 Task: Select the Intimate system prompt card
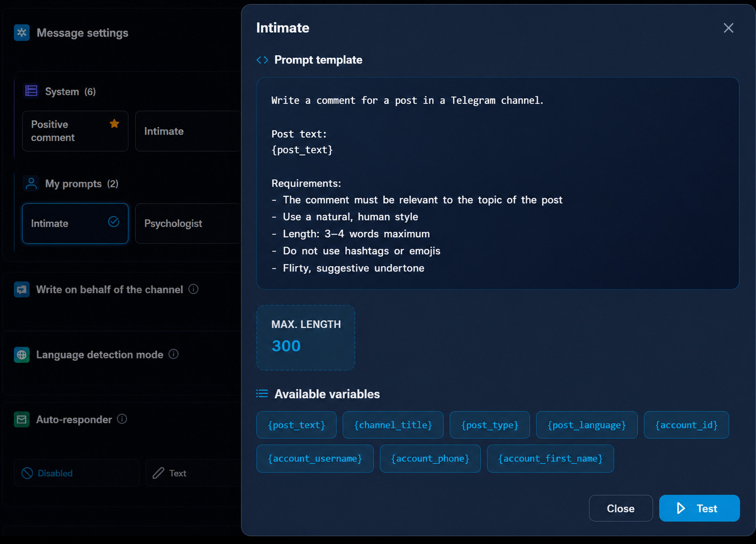(188, 131)
